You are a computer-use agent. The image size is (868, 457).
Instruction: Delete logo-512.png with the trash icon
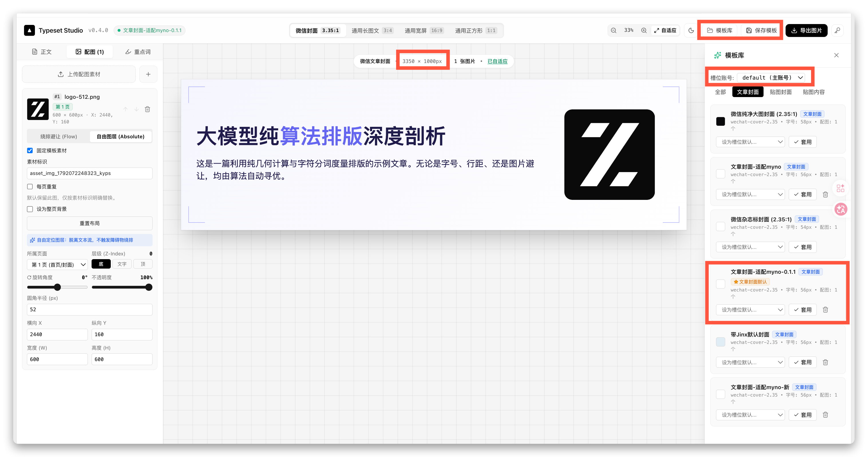[x=147, y=109]
